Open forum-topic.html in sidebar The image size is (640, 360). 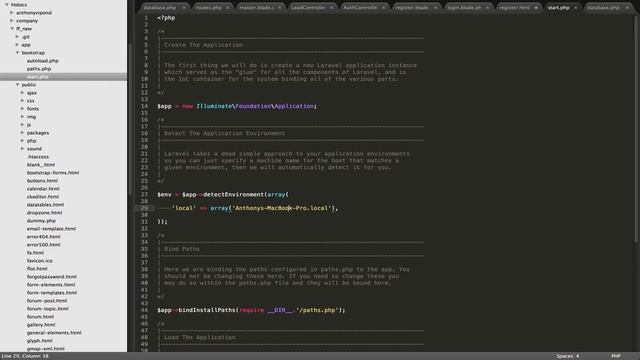pos(47,309)
